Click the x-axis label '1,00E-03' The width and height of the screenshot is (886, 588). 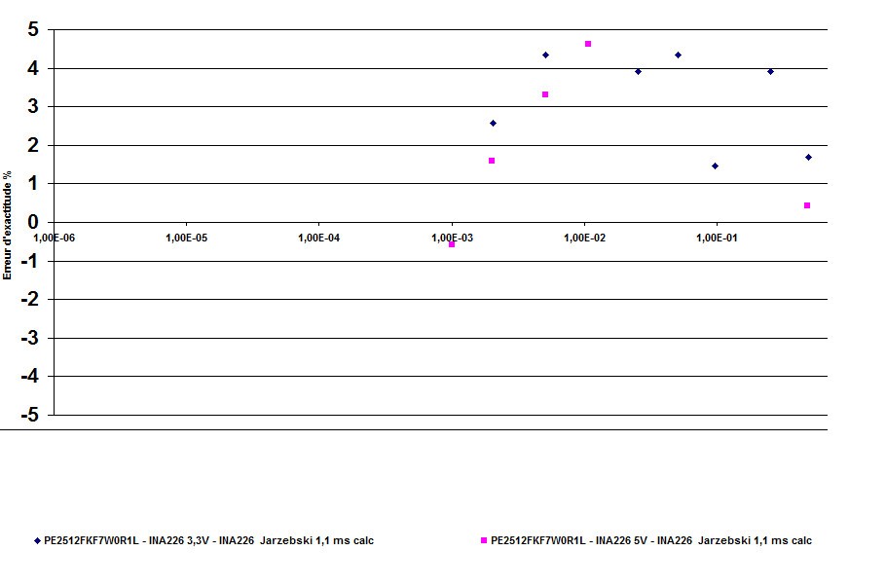pos(452,239)
